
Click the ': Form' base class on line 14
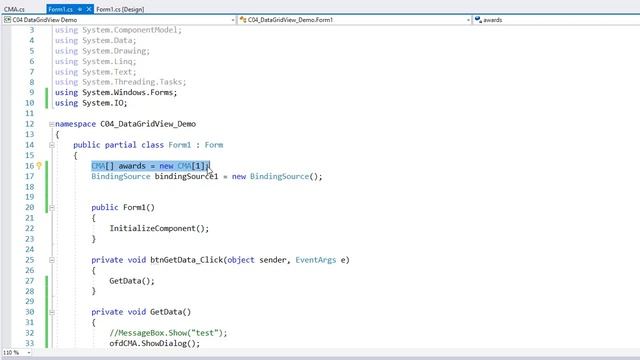coord(210,145)
